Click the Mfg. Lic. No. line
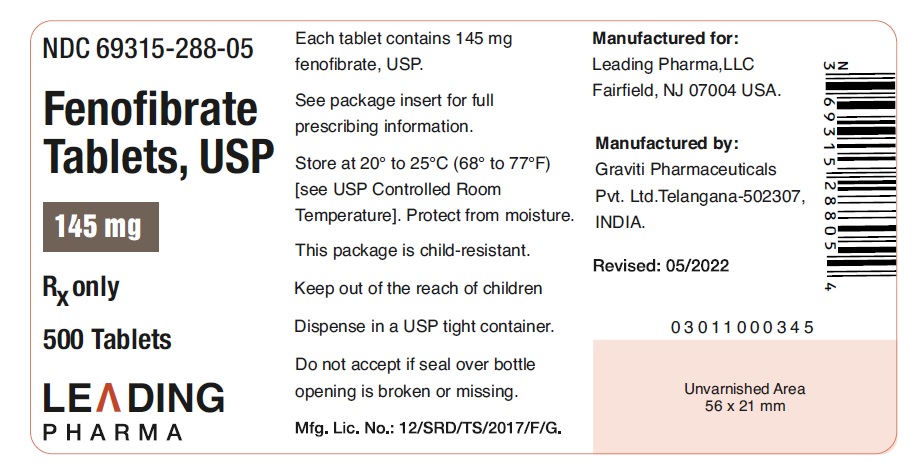 click(x=428, y=429)
